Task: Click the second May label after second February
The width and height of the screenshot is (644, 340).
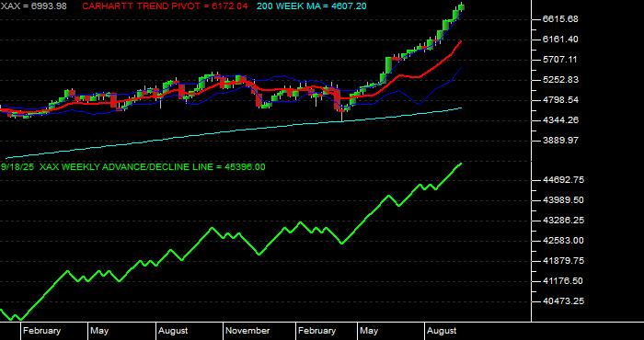Action: (369, 331)
